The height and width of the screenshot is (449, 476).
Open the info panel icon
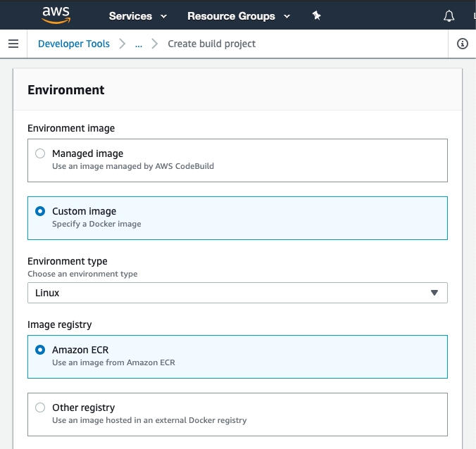463,44
